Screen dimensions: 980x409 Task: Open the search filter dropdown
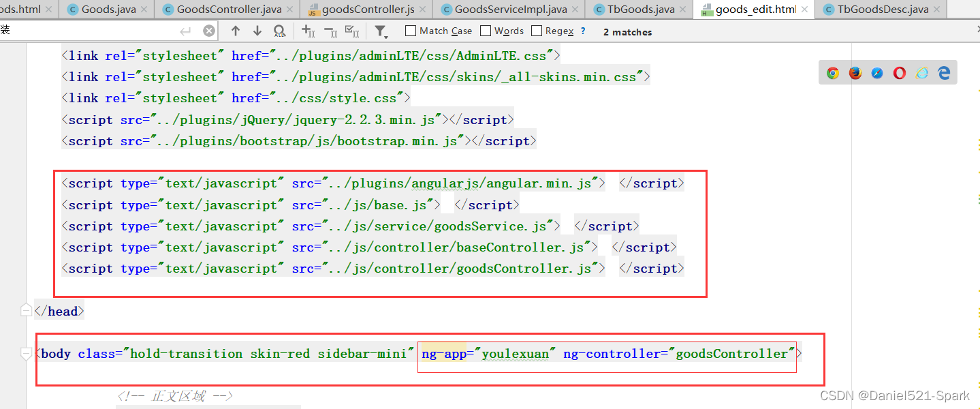coord(381,31)
